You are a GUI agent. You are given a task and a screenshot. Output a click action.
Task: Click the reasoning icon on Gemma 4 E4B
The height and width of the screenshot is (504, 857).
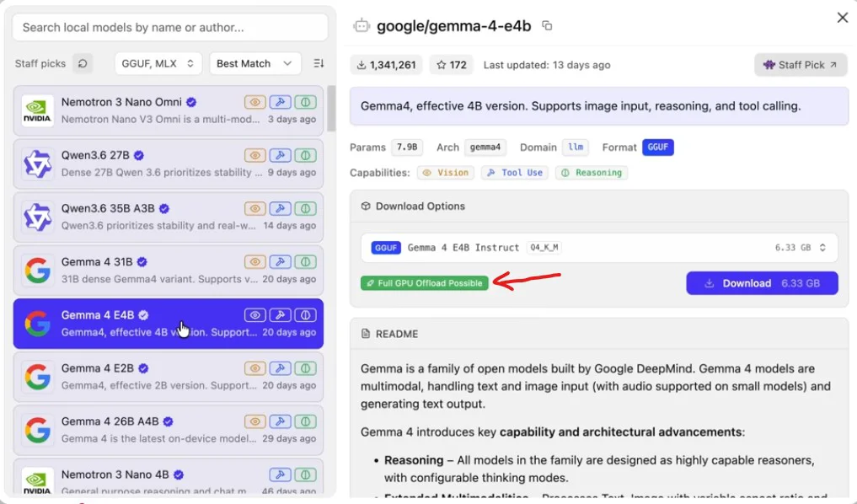coord(306,315)
